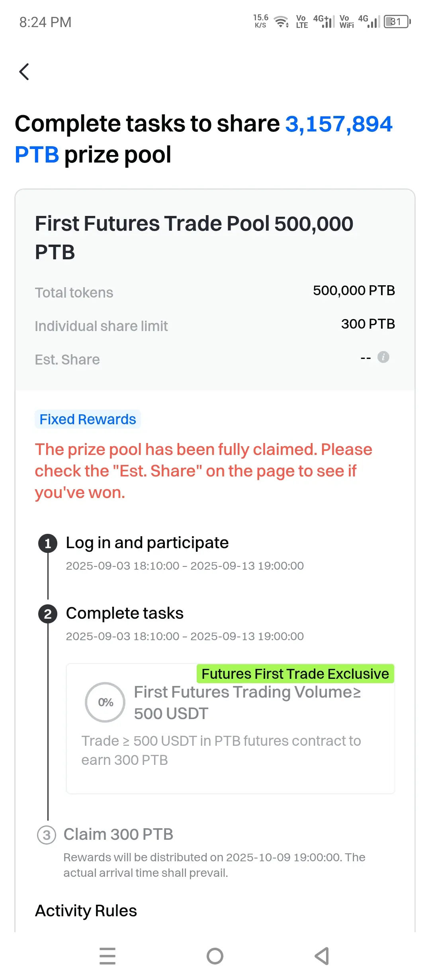
Task: Tap the Wi-Fi status icon
Action: pos(282,22)
